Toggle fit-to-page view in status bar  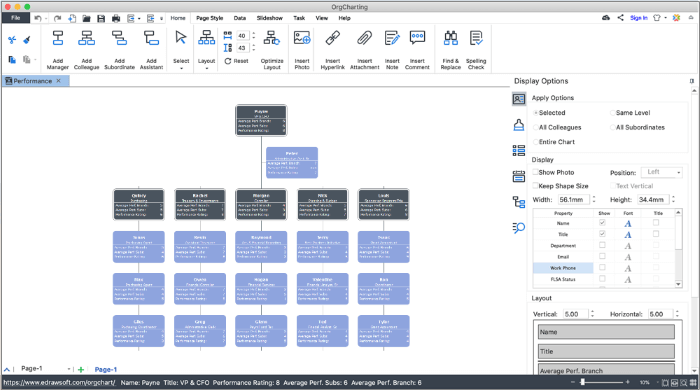click(x=665, y=383)
